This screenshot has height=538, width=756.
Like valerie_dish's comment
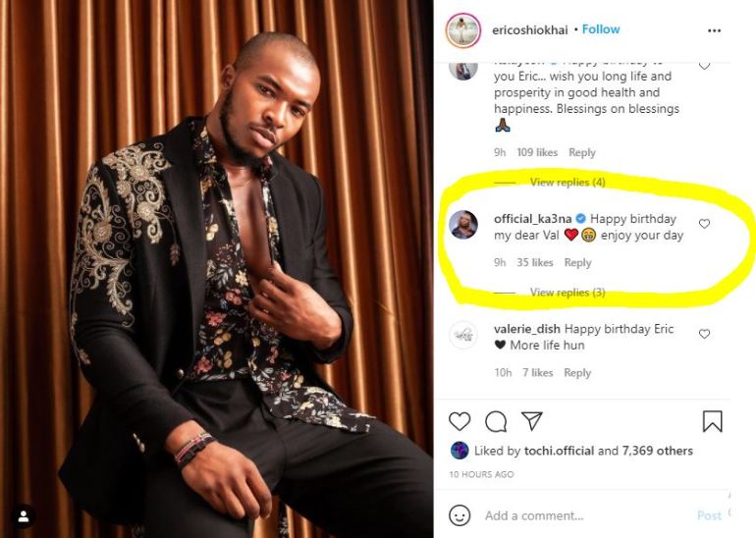tap(704, 335)
